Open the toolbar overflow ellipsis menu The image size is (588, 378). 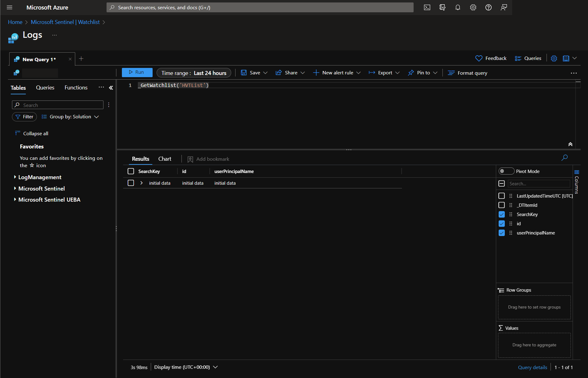(574, 73)
